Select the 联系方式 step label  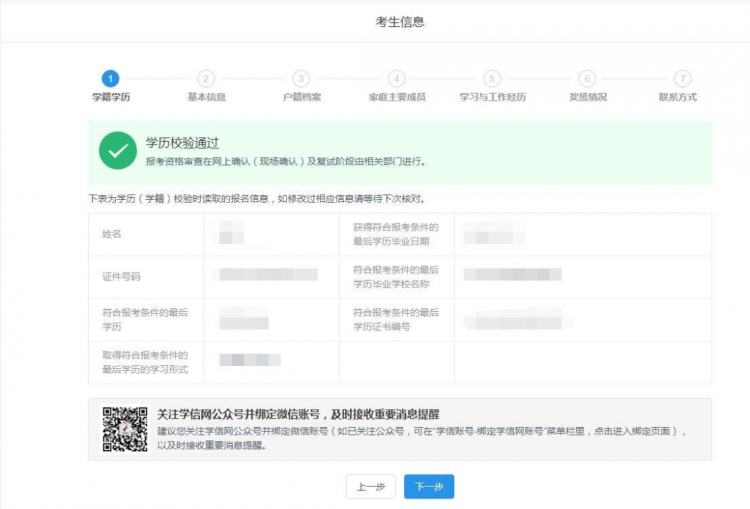coord(678,97)
